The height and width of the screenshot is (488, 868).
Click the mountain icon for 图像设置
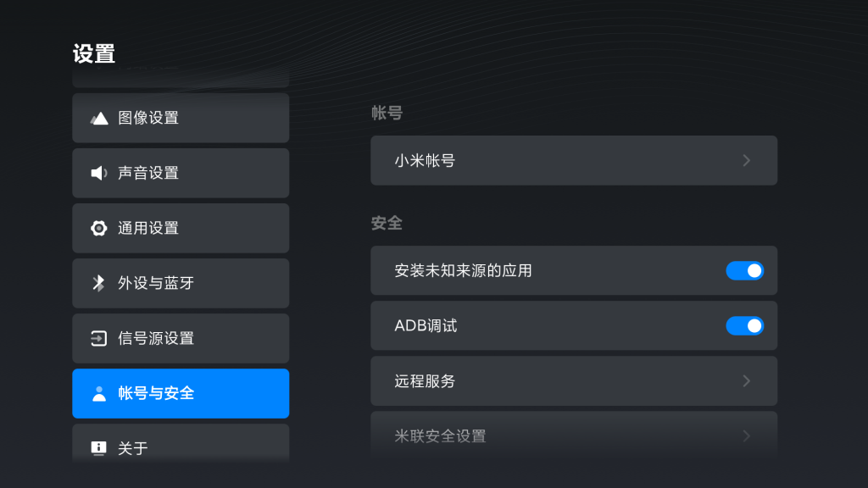coord(99,118)
